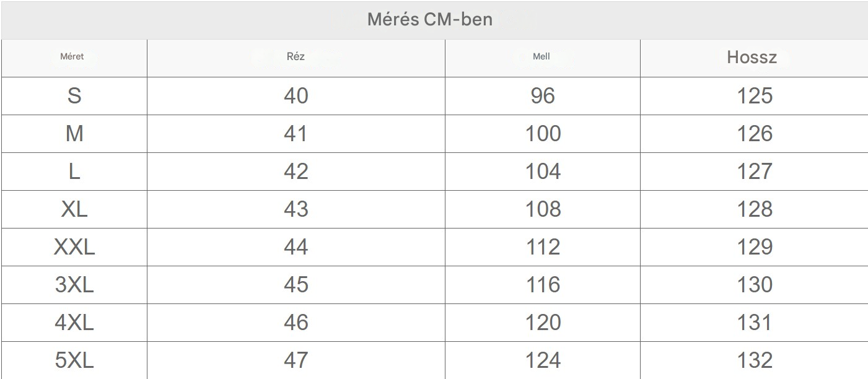Select the 3XL size cell
This screenshot has height=379, width=868.
(74, 284)
